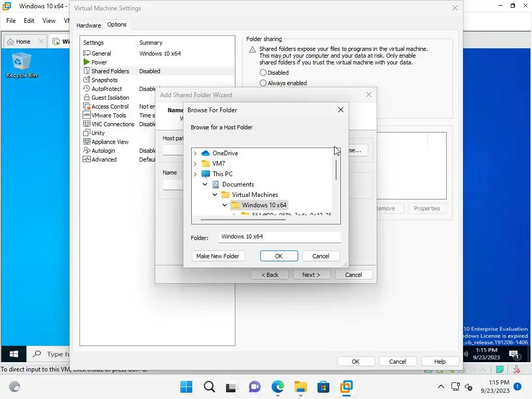
Task: Collapse the Virtual Machines tree node
Action: click(x=215, y=195)
